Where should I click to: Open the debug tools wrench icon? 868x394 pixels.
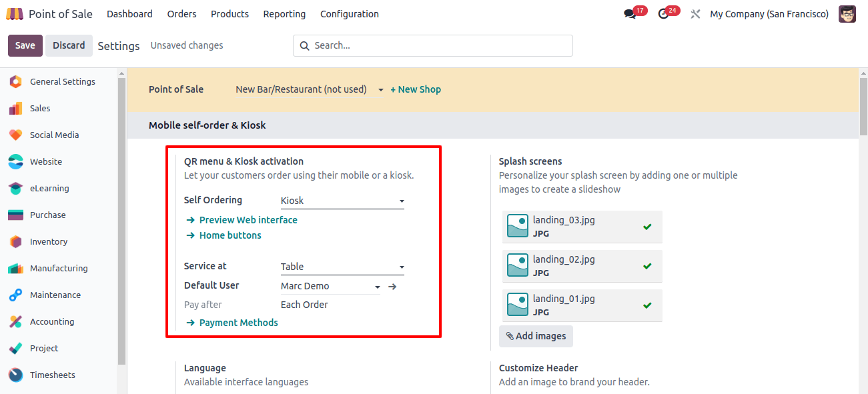(695, 14)
